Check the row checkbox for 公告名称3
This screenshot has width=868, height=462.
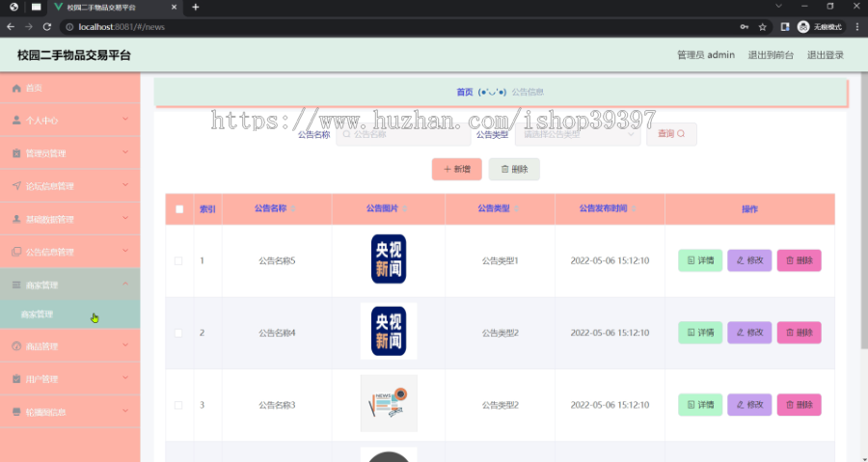coord(178,405)
